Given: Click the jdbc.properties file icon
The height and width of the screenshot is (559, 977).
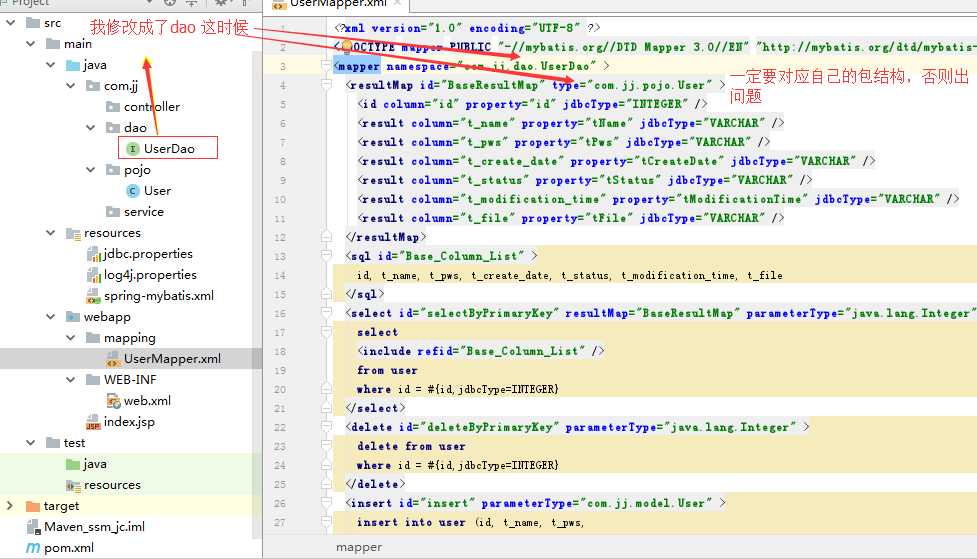Looking at the screenshot, I should coord(93,254).
